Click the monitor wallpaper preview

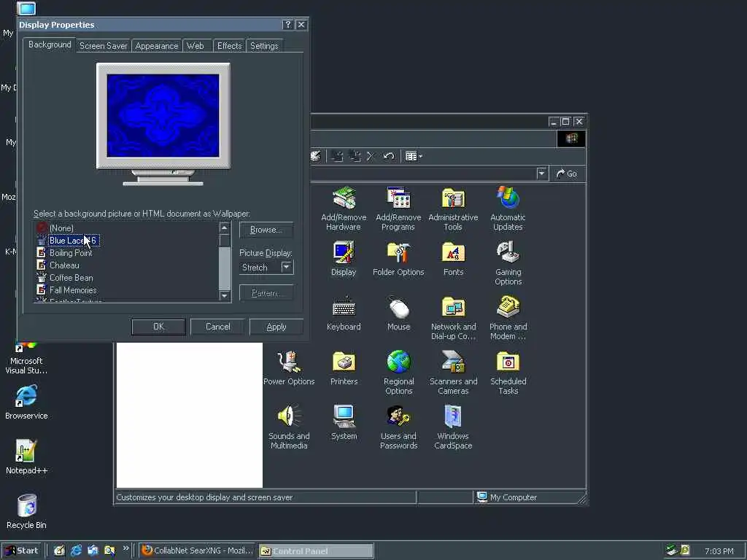coord(163,115)
